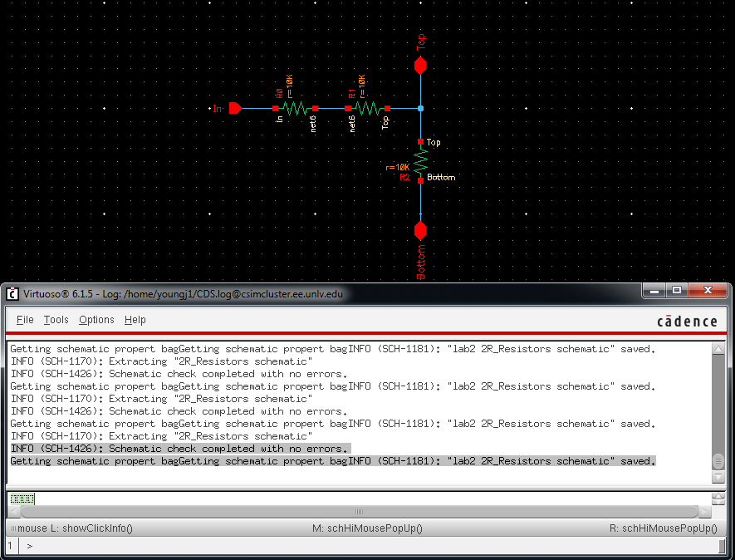The width and height of the screenshot is (735, 560).
Task: Click the cadence logo above the log area
Action: pyautogui.click(x=687, y=320)
